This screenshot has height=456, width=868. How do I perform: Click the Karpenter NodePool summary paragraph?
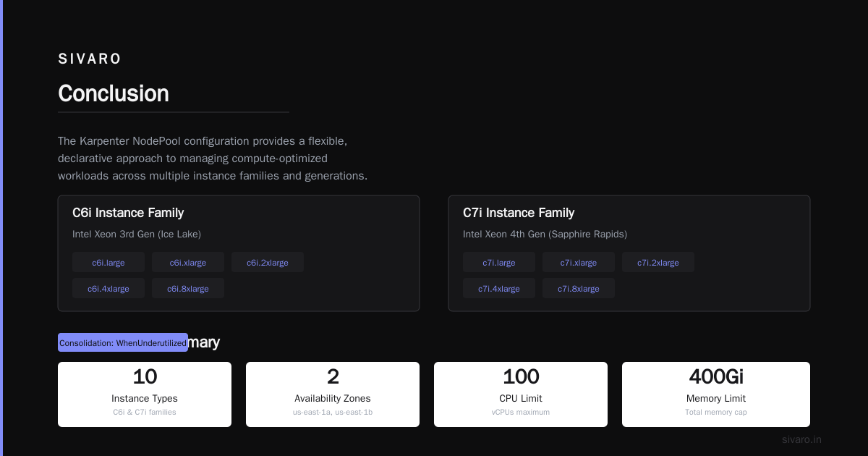coord(213,159)
